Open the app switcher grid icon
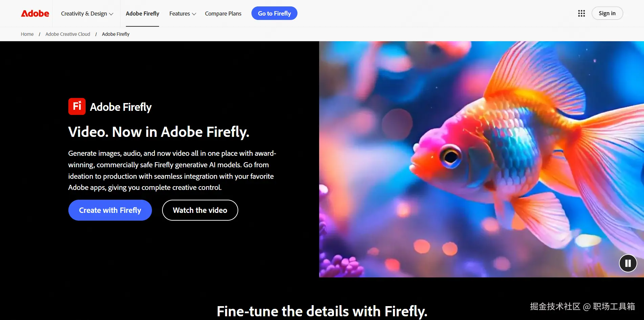644x320 pixels. (581, 14)
